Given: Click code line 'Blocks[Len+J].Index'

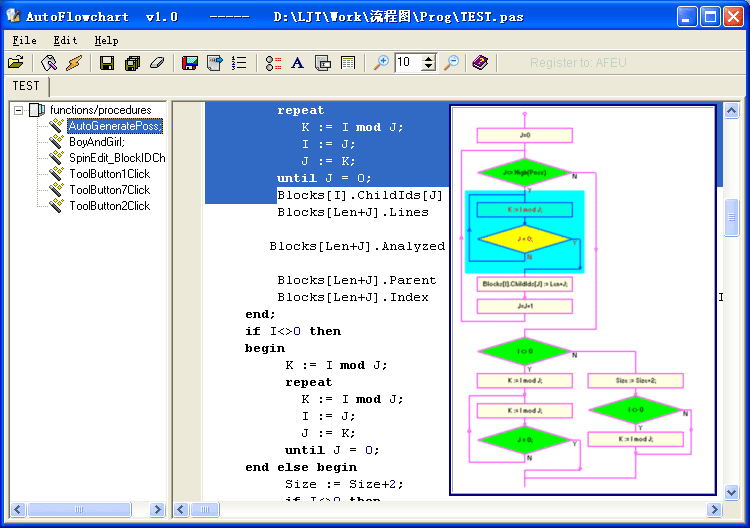Looking at the screenshot, I should (353, 297).
